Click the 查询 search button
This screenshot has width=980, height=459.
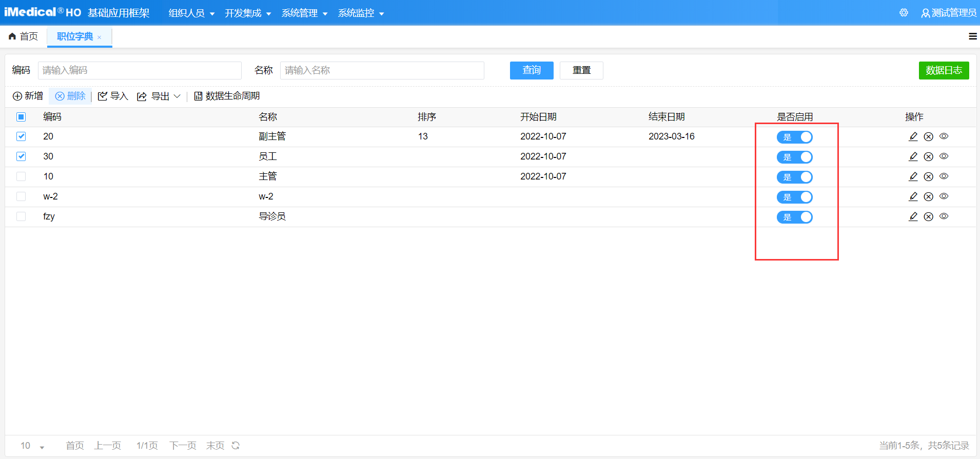tap(532, 70)
